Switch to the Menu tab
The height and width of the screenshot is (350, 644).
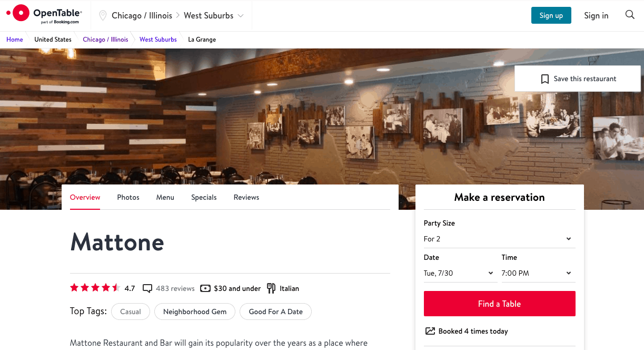(x=165, y=197)
